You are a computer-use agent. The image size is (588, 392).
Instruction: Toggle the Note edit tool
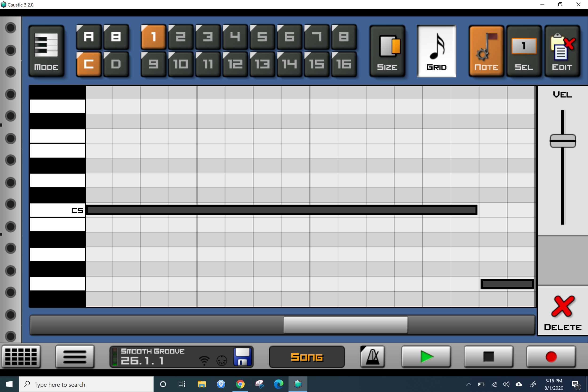486,51
